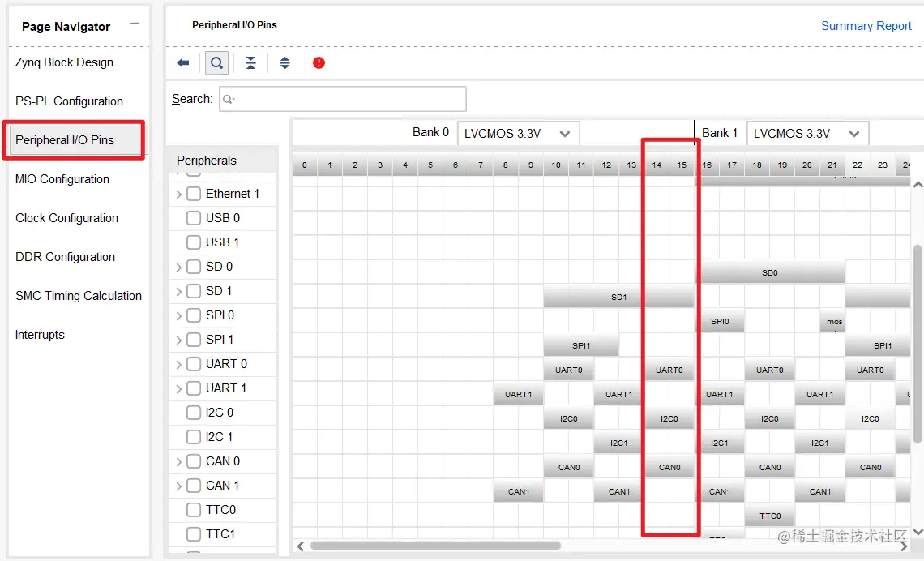Click the pin 0 column header
The image size is (924, 561).
click(305, 165)
